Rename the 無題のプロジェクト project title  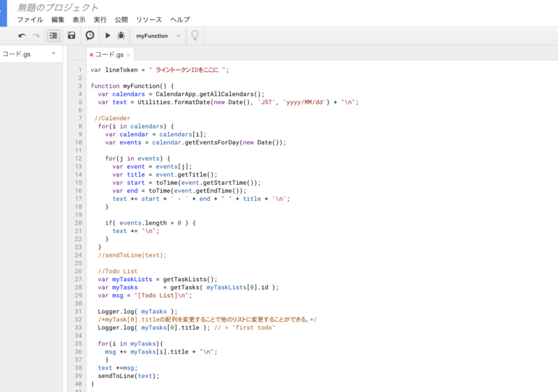click(58, 8)
